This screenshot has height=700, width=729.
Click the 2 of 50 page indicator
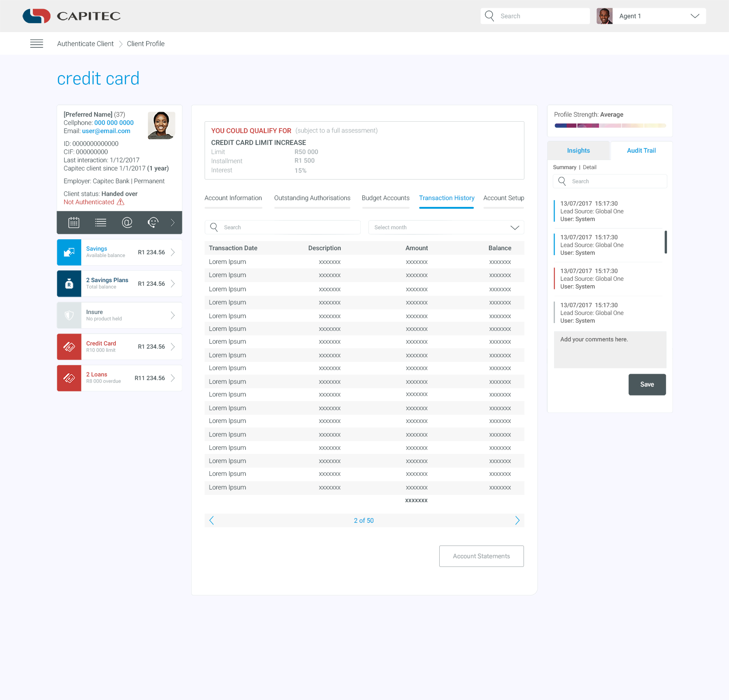tap(364, 520)
